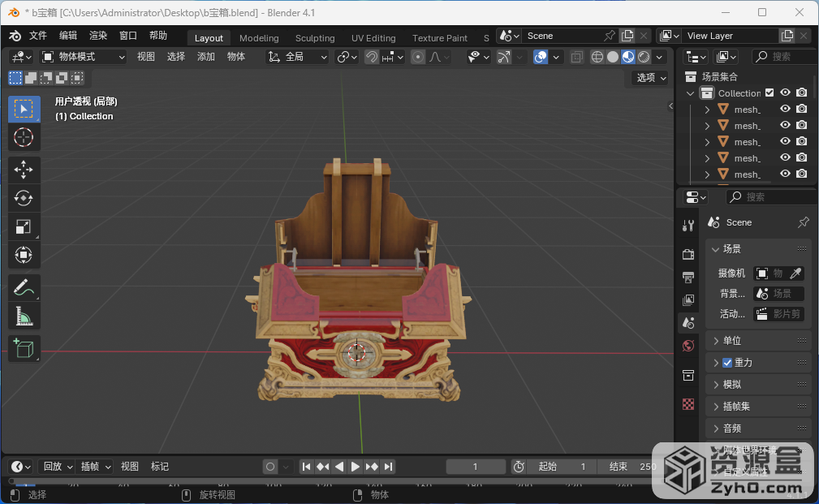Open the 物体模式 object mode dropdown
819x504 pixels.
[84, 57]
